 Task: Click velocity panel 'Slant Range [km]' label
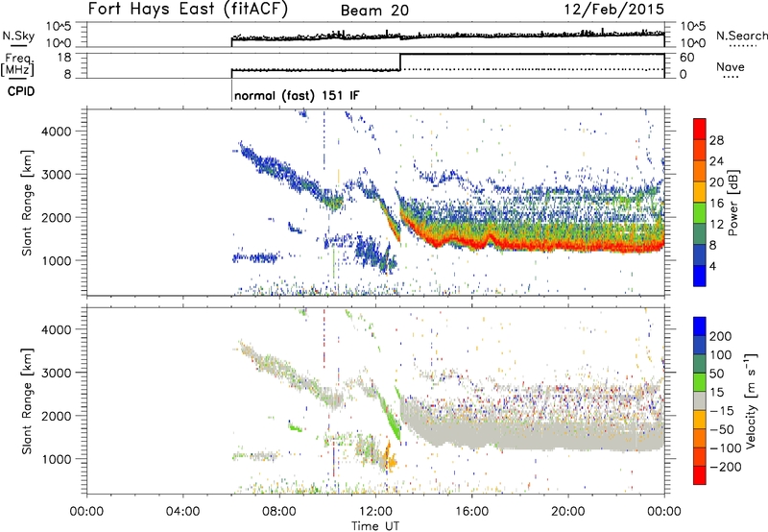tap(27, 401)
